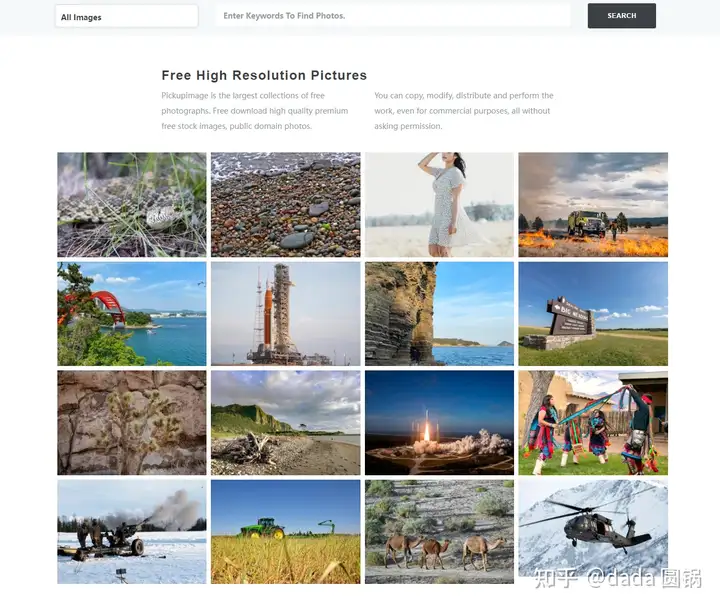View the red bridge over sea photo
Viewport: 720px width, 608px height.
(x=132, y=314)
